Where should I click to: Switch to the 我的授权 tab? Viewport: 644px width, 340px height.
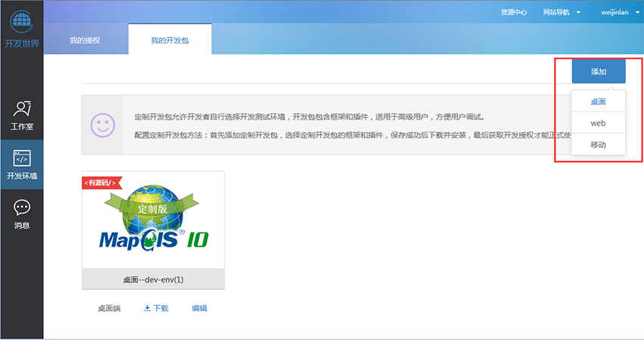(x=85, y=39)
